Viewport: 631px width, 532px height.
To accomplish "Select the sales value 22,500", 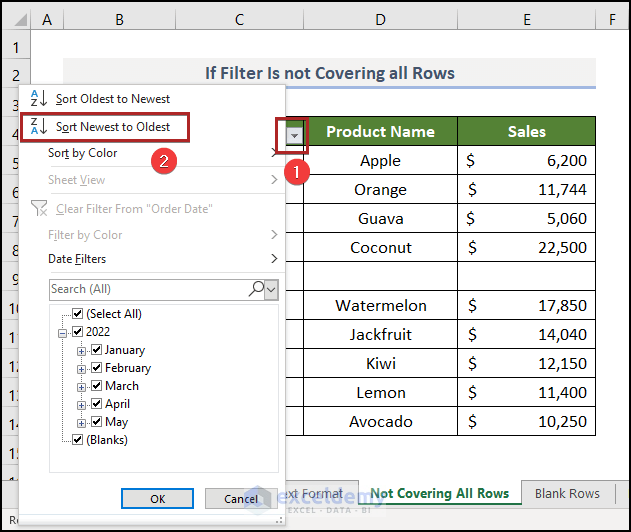I will point(526,247).
